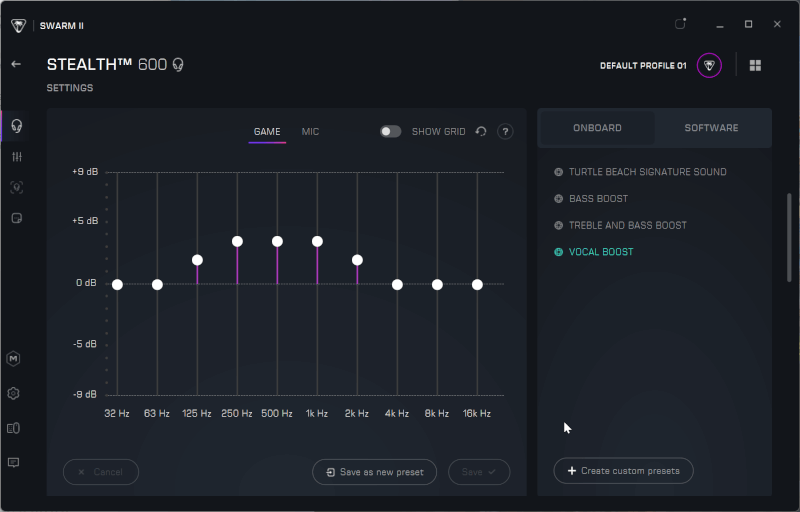Open equalizer help question mark

point(505,132)
